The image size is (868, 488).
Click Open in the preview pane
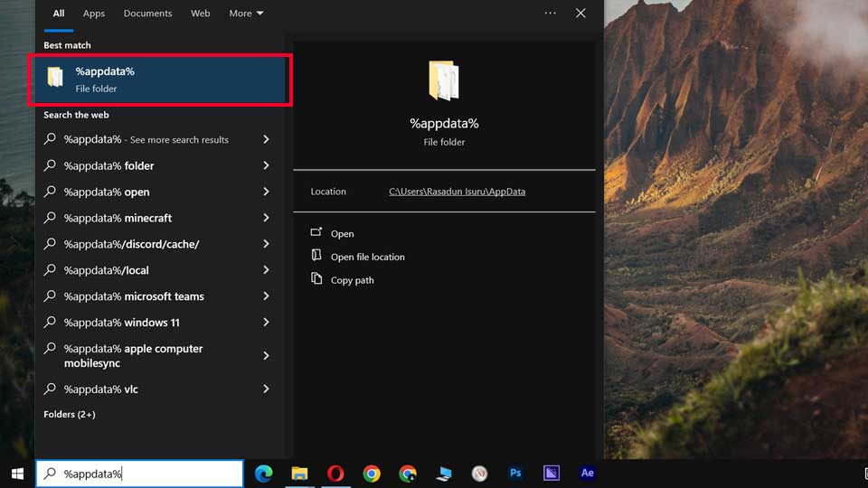pos(342,233)
